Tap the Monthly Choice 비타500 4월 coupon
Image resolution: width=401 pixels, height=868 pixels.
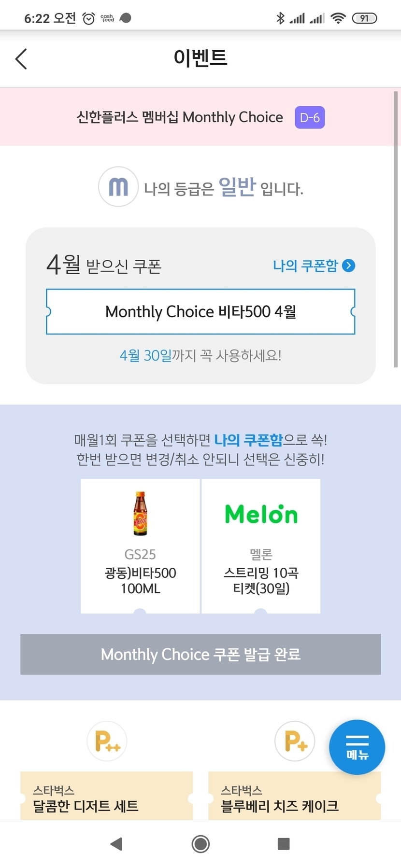pos(200,312)
